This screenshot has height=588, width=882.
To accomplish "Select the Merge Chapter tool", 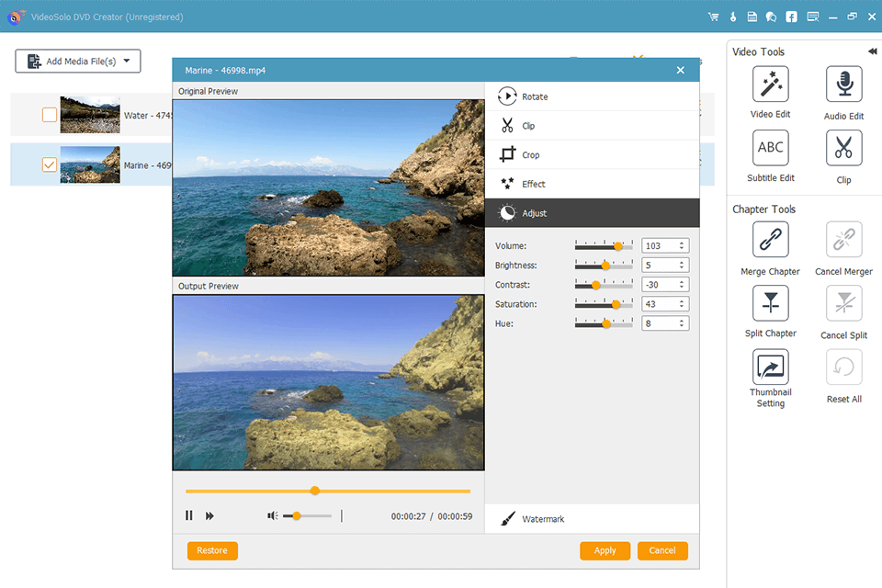I will point(770,240).
